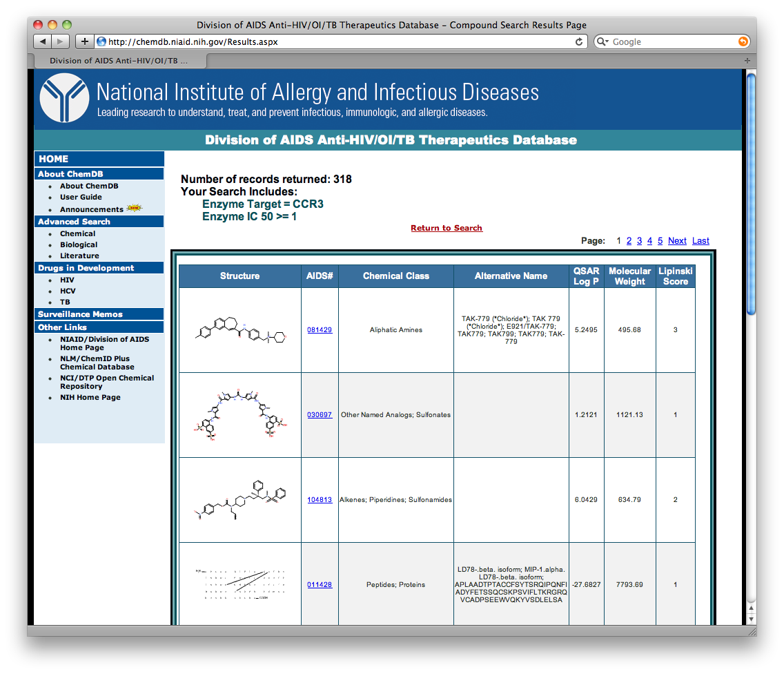Click the Chemical Class column header
Image resolution: width=784 pixels, height=674 pixels.
[x=396, y=276]
